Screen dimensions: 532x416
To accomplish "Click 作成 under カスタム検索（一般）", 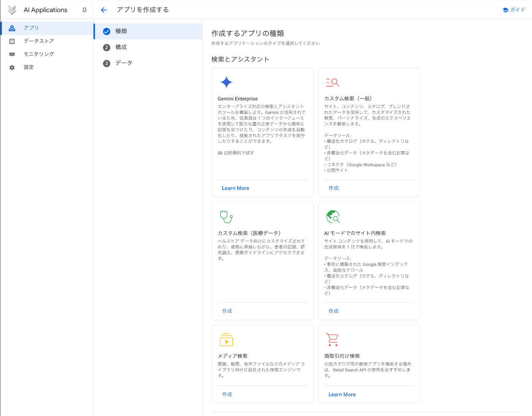I will coord(334,188).
